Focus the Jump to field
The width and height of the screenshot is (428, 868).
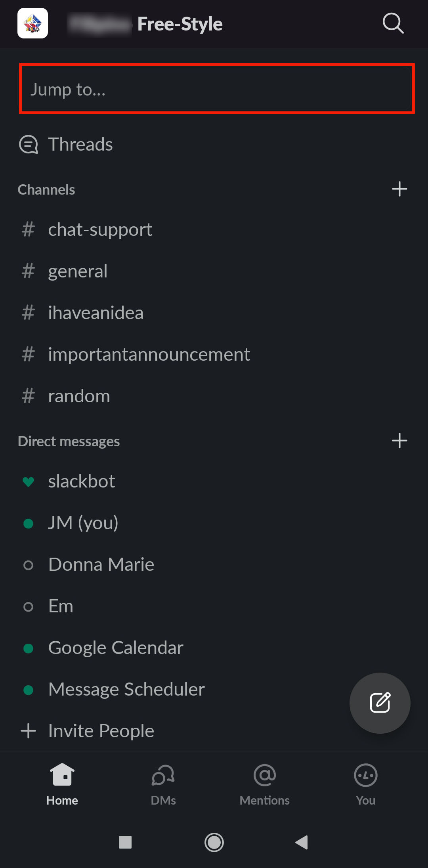[216, 89]
